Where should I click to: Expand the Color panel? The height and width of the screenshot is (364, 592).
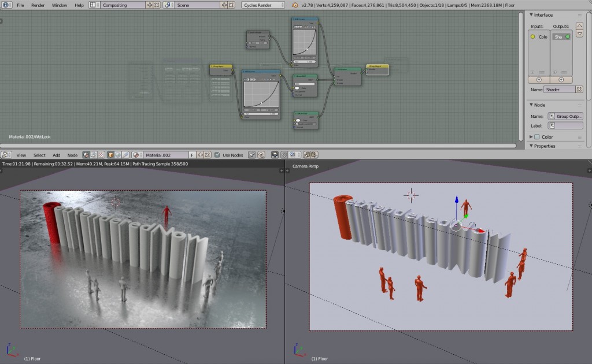pyautogui.click(x=530, y=137)
